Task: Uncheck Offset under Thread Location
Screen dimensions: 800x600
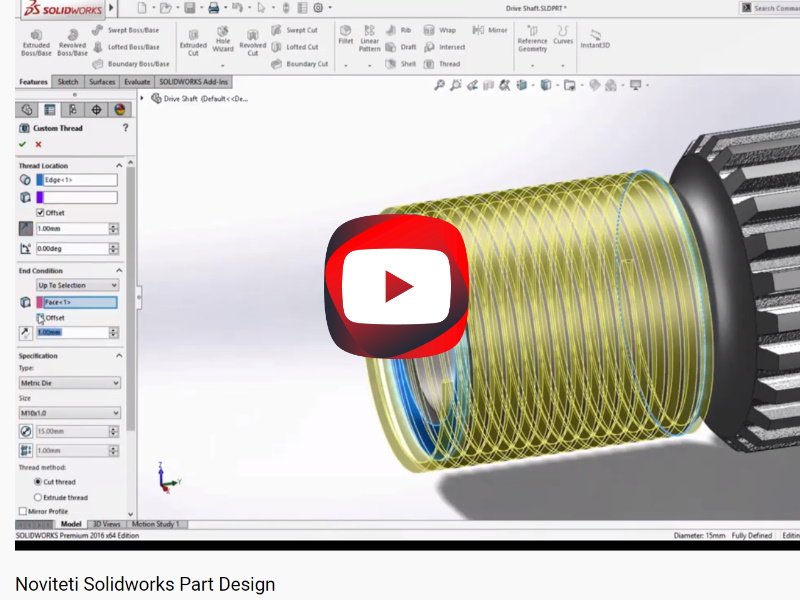Action: tap(41, 213)
